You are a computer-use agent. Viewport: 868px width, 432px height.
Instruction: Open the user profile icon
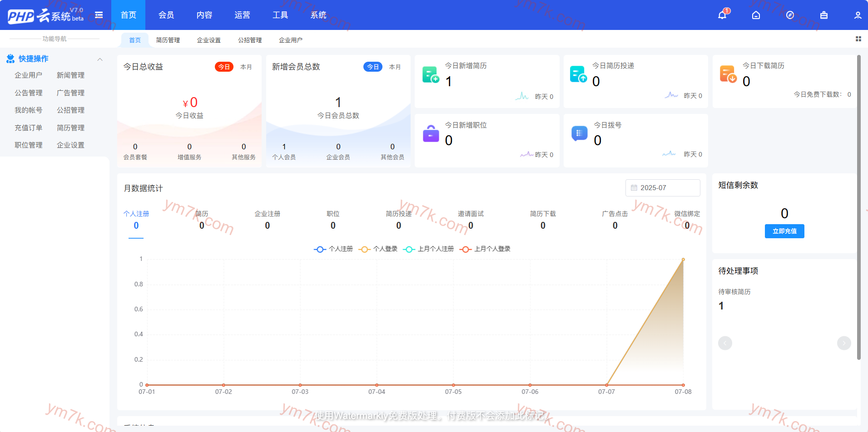pos(858,15)
